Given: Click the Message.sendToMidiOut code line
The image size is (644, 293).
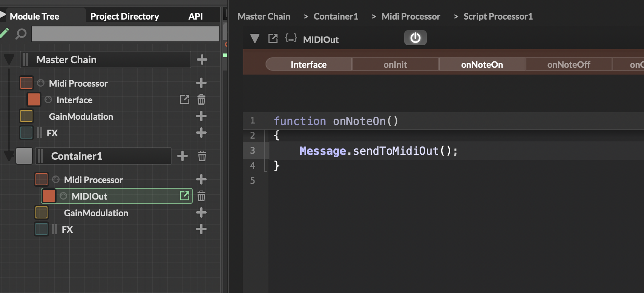Looking at the screenshot, I should pyautogui.click(x=379, y=151).
